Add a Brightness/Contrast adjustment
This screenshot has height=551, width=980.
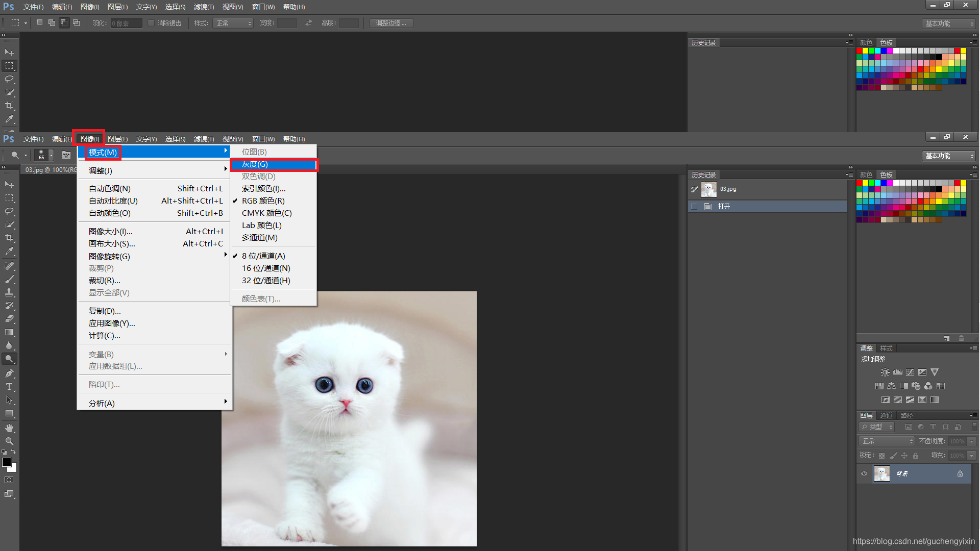pos(885,372)
